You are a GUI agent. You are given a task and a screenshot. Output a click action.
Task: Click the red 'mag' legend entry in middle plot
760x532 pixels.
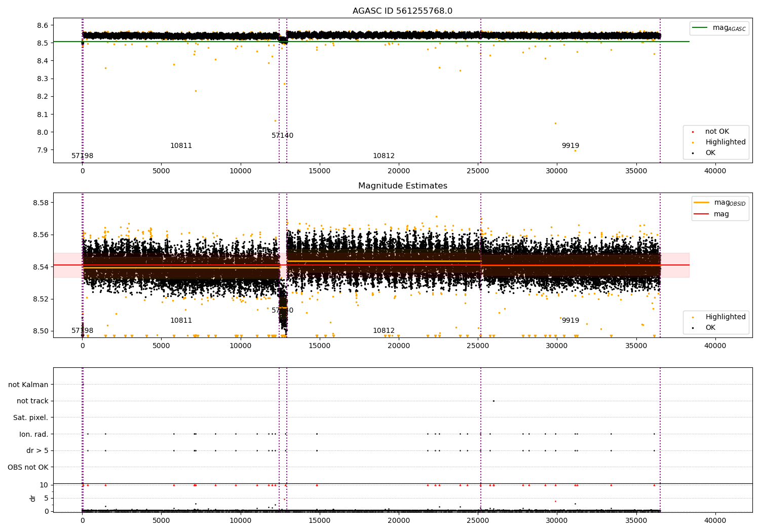pos(712,214)
